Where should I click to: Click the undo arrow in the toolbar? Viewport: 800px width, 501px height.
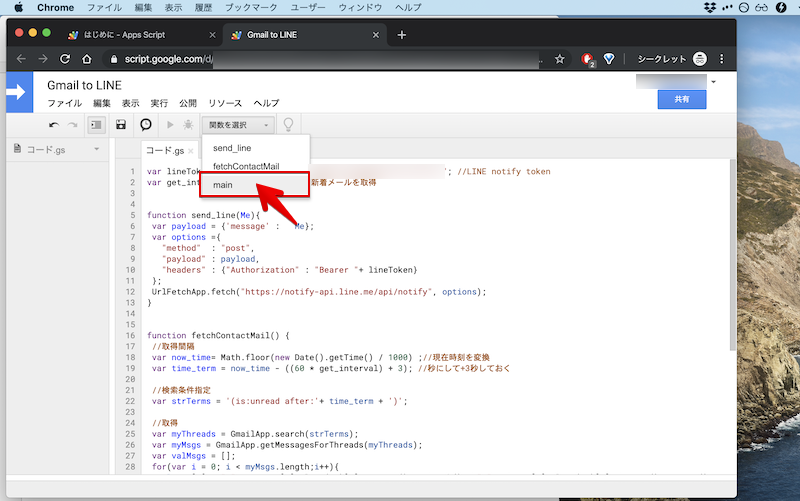point(54,125)
